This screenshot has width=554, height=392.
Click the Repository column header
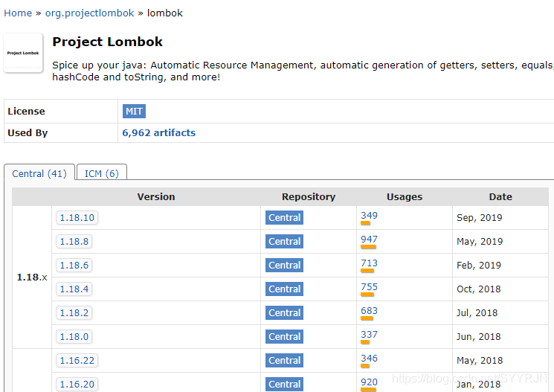tap(309, 197)
